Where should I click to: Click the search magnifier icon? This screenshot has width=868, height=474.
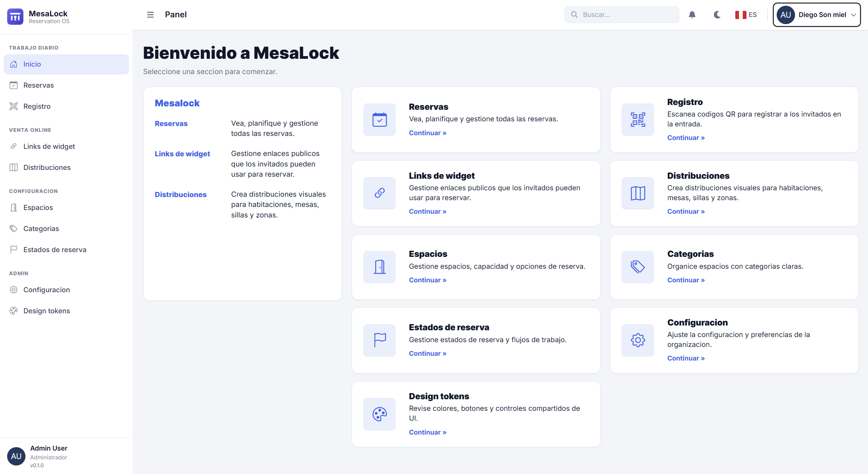[574, 15]
